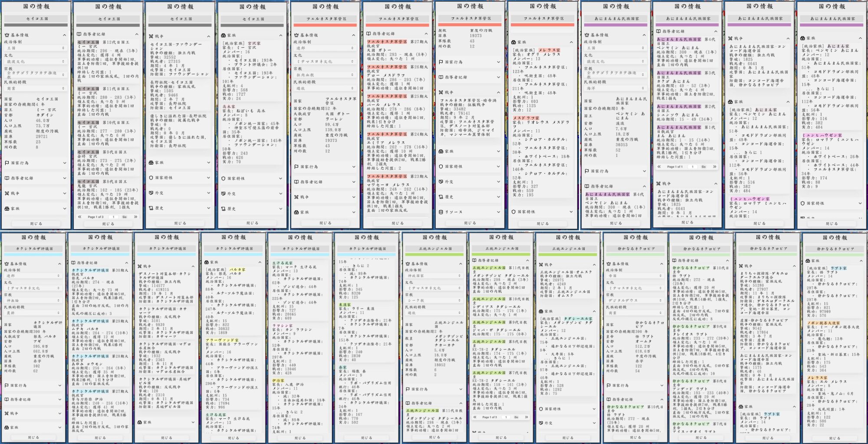
Task: Click page number field in あにまんまん民族国家 pagination
Action: 692,167
